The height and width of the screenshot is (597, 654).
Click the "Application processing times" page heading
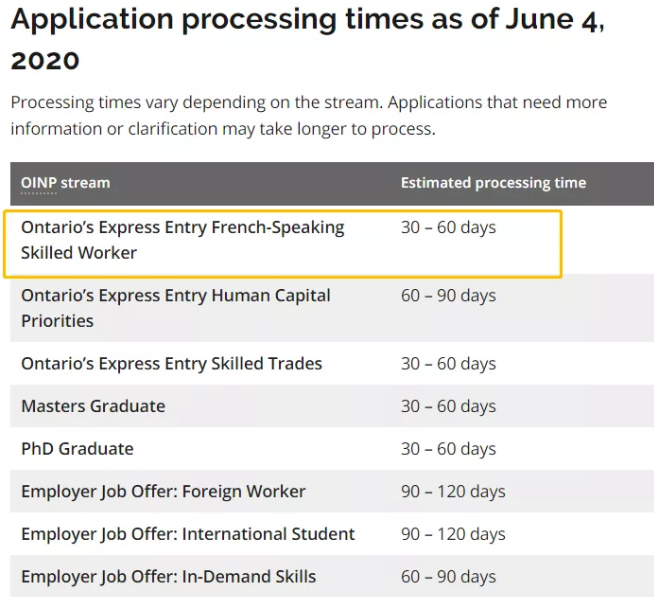coord(306,39)
